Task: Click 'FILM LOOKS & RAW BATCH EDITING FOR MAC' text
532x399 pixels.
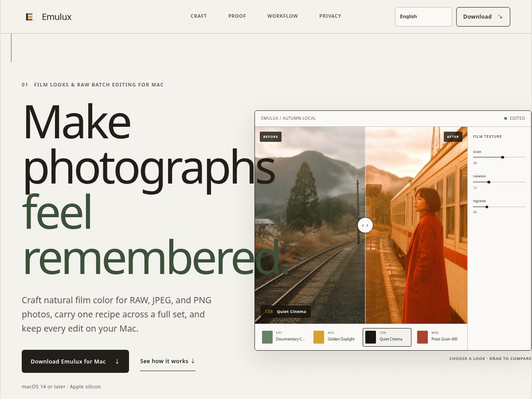Action: coord(99,85)
